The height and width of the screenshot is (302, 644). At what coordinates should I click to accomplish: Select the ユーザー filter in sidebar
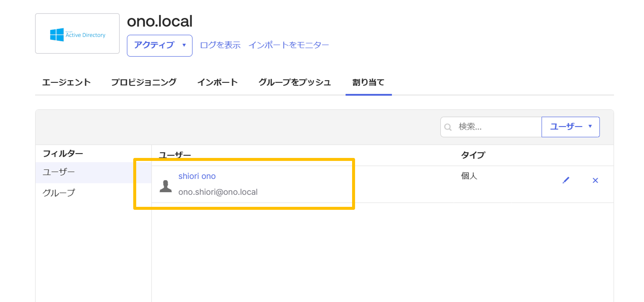pyautogui.click(x=59, y=172)
